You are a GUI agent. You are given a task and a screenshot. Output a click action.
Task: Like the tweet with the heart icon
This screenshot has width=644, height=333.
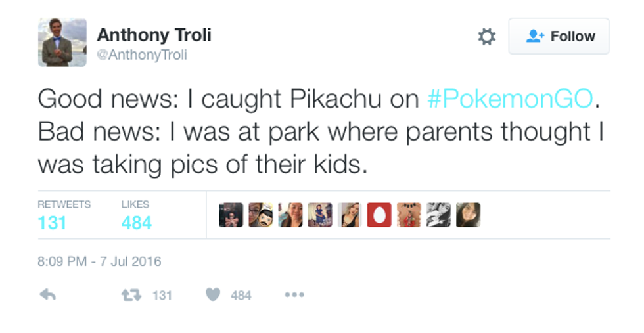[x=212, y=295]
